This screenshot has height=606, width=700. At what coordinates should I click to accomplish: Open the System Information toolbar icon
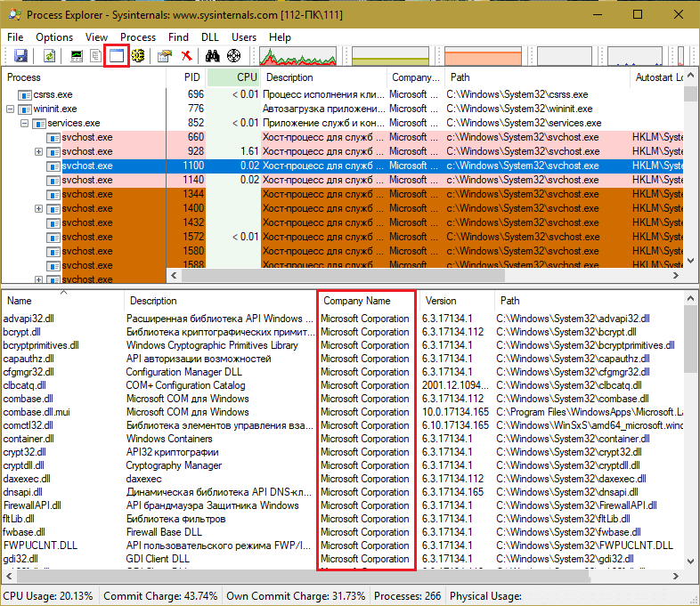(77, 56)
